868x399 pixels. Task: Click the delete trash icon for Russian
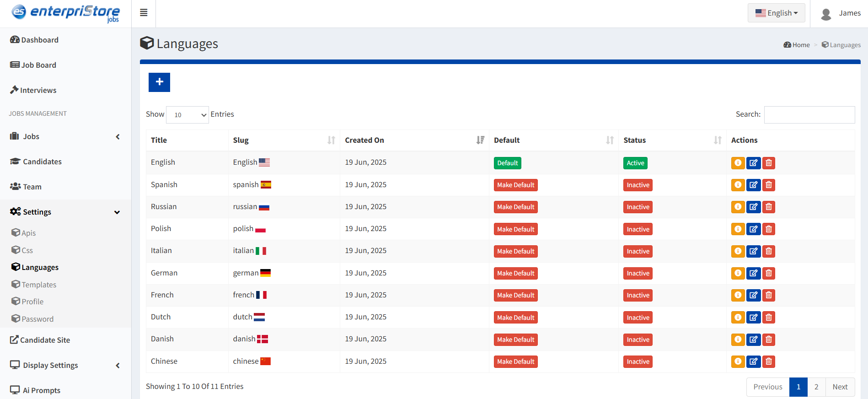tap(769, 207)
